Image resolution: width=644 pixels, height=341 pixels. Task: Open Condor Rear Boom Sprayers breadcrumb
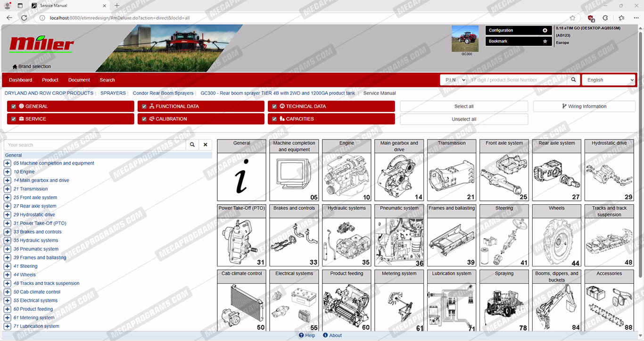pyautogui.click(x=163, y=93)
